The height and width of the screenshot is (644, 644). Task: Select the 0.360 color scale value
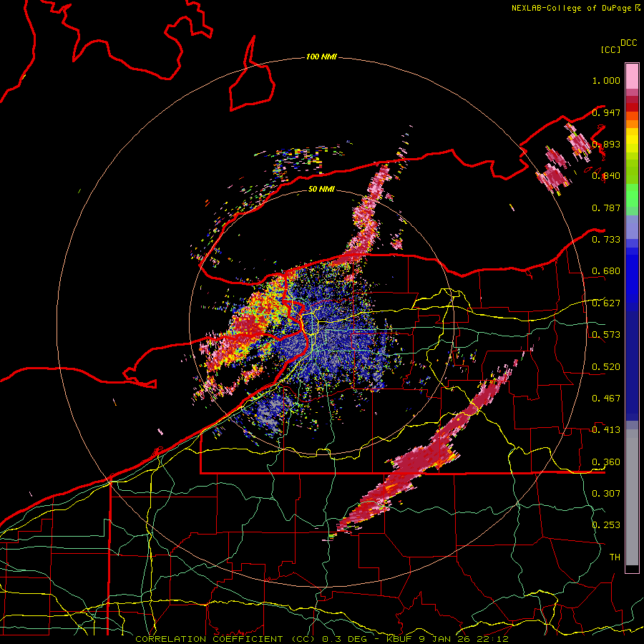606,462
